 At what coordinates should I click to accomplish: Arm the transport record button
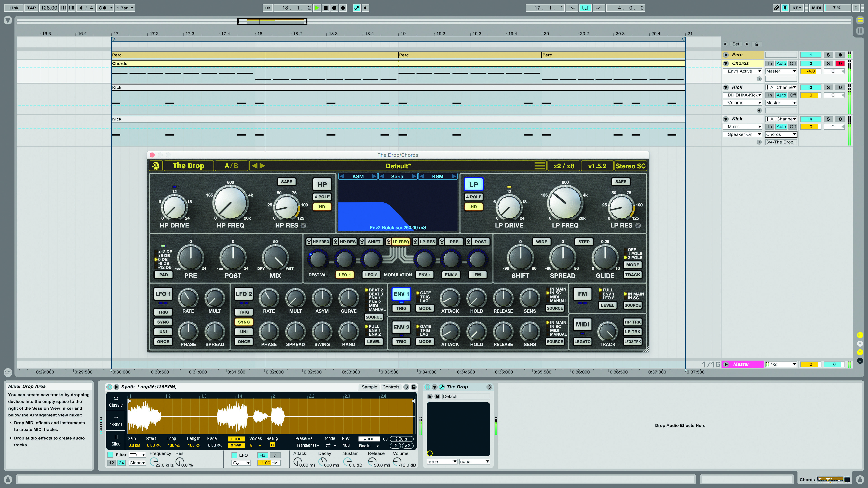click(x=334, y=8)
